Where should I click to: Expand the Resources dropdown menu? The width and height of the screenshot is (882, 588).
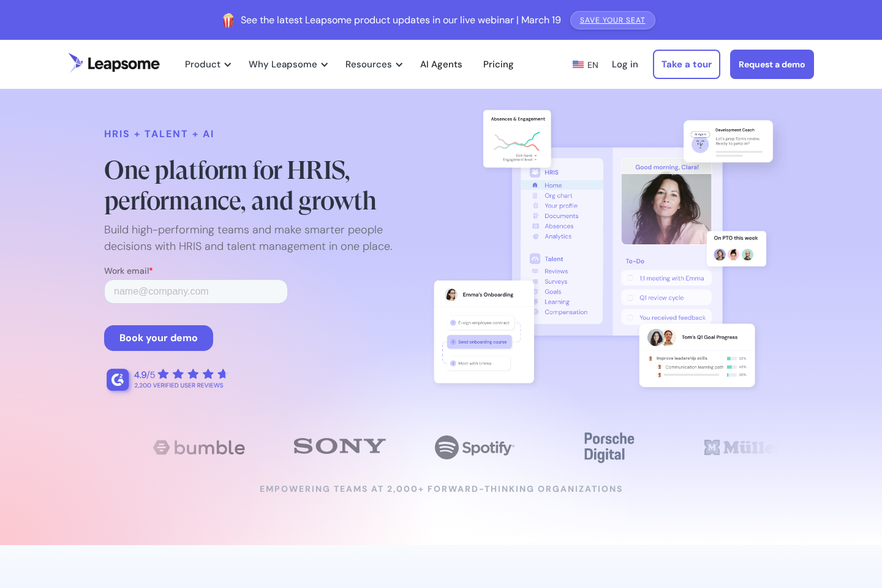(374, 64)
